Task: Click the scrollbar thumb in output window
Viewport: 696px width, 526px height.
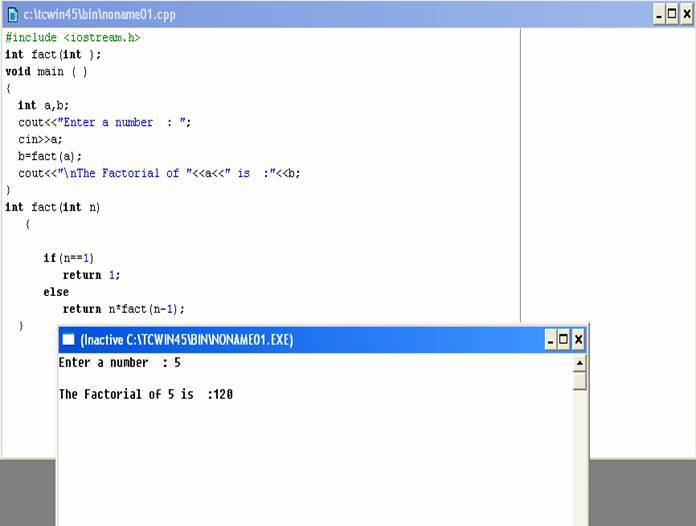Action: (x=579, y=381)
